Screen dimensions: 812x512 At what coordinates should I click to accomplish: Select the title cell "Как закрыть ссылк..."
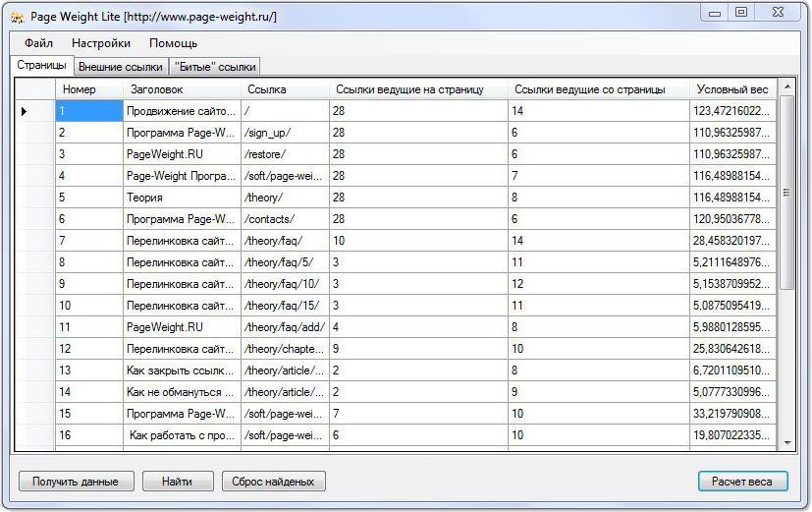182,370
